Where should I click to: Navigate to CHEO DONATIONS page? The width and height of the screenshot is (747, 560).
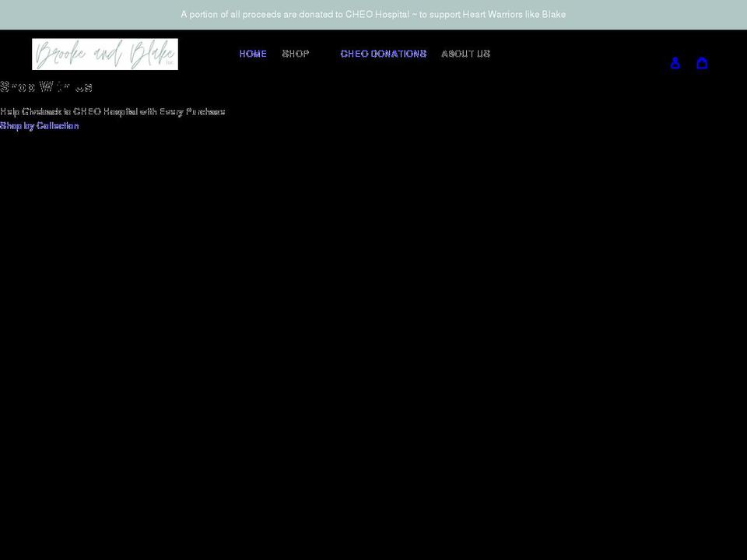(x=383, y=54)
